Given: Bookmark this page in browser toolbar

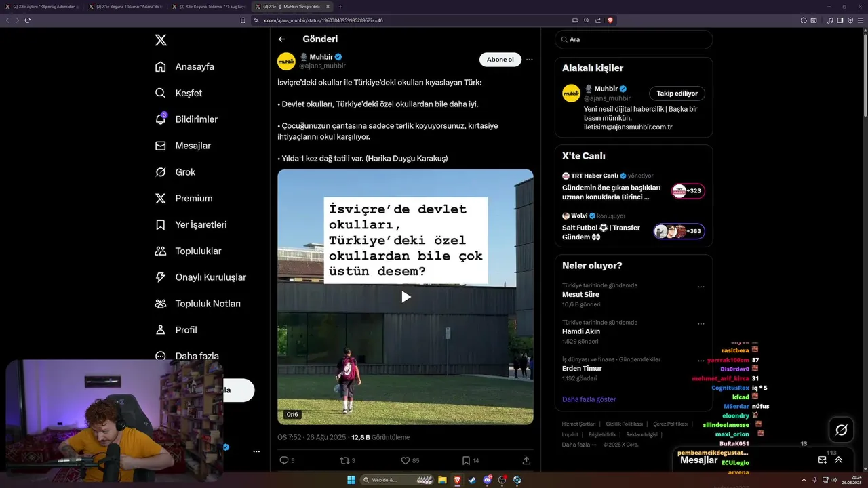Looking at the screenshot, I should [243, 20].
